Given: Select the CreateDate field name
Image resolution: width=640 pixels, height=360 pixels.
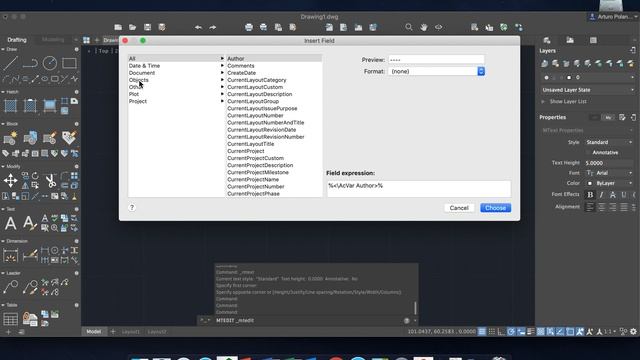Looking at the screenshot, I should 242,73.
